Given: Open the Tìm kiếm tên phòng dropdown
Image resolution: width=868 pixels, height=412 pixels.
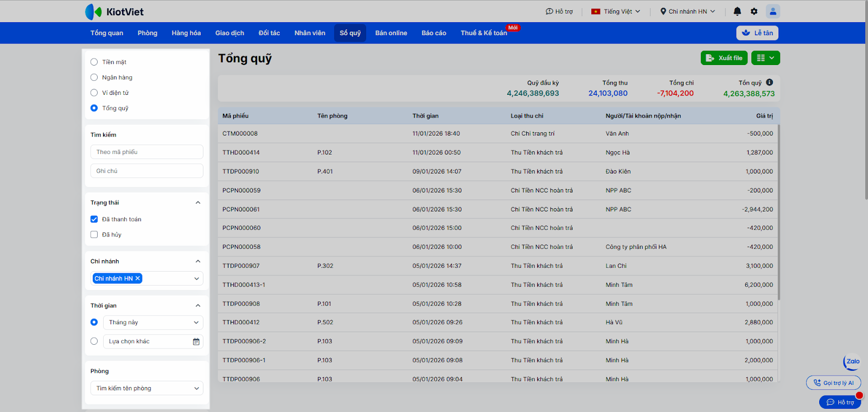Looking at the screenshot, I should [x=146, y=388].
